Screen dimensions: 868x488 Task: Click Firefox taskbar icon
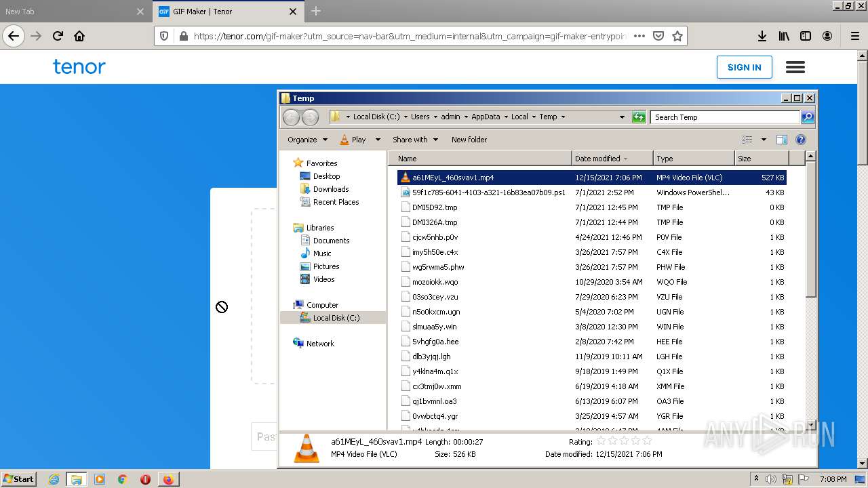click(x=168, y=479)
